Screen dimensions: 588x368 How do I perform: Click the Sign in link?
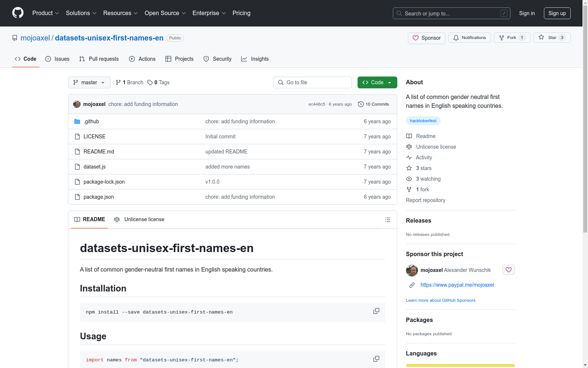pos(527,13)
